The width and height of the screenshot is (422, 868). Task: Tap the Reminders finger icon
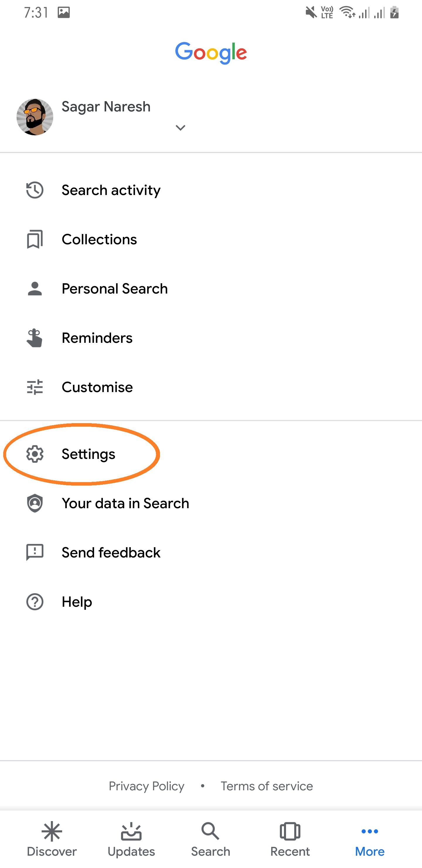[35, 338]
